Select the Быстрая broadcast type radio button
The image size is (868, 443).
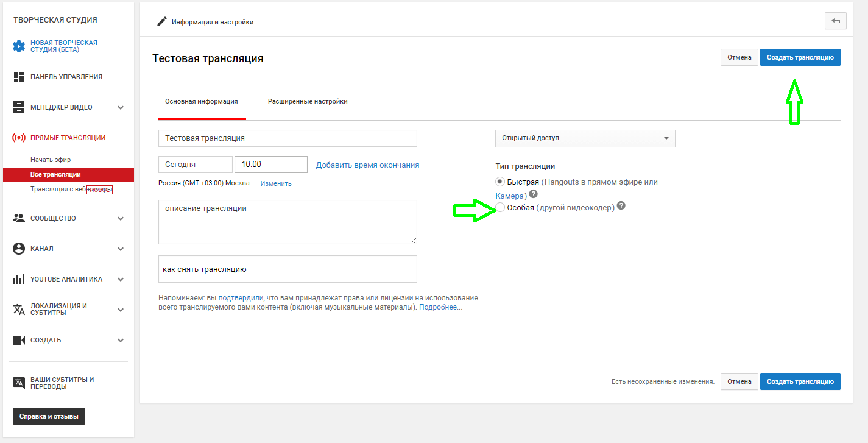click(x=500, y=182)
